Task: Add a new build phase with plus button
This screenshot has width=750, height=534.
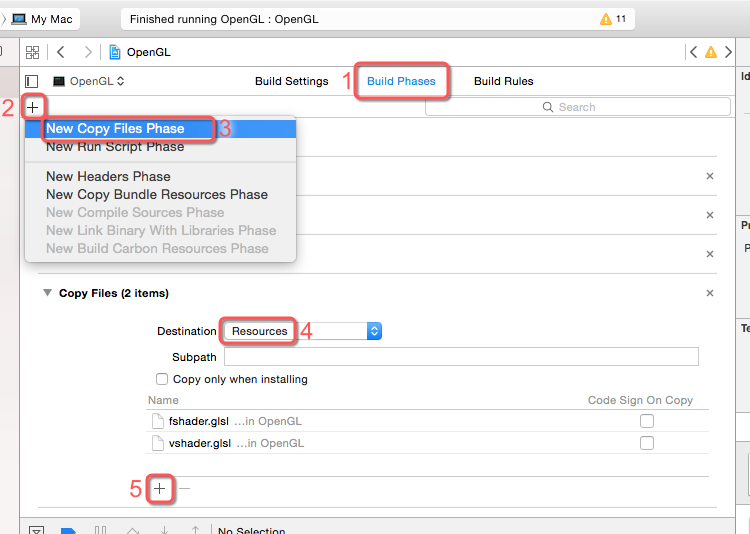Action: click(x=33, y=107)
